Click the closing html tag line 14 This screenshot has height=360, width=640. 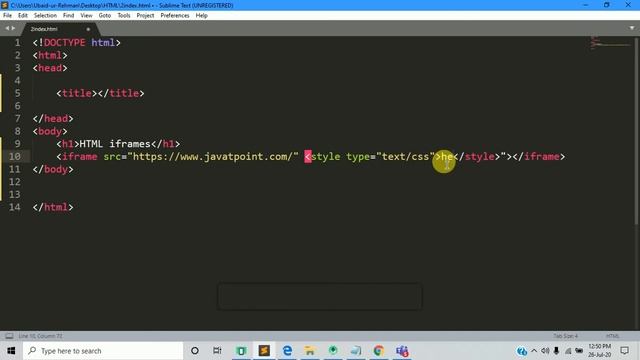pyautogui.click(x=53, y=207)
